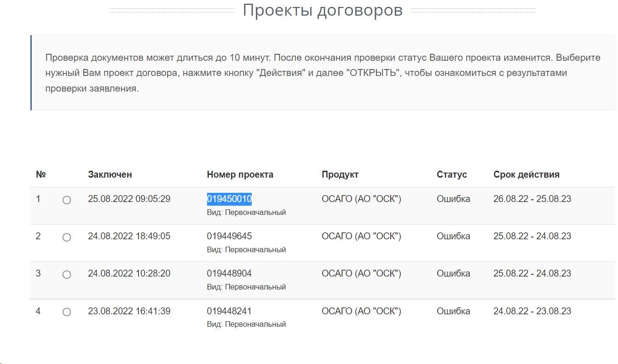Click the 'Номер проекта' column header
The image size is (618, 364).
point(240,174)
